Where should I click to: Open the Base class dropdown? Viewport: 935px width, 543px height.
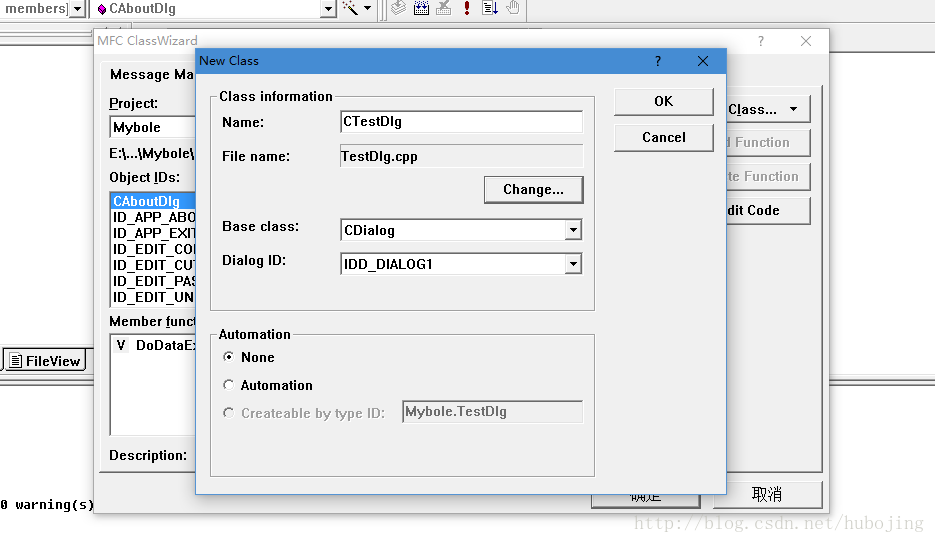click(x=572, y=231)
